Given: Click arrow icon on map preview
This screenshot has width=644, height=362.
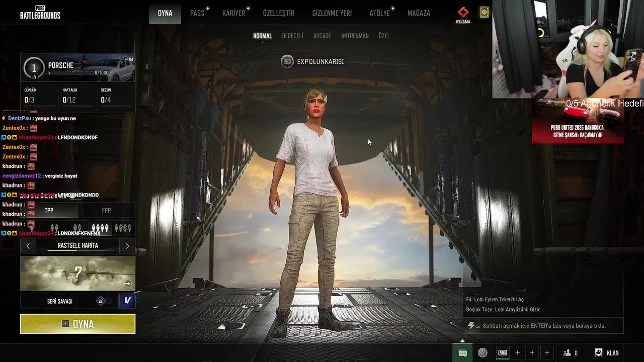Looking at the screenshot, I should click(128, 284).
